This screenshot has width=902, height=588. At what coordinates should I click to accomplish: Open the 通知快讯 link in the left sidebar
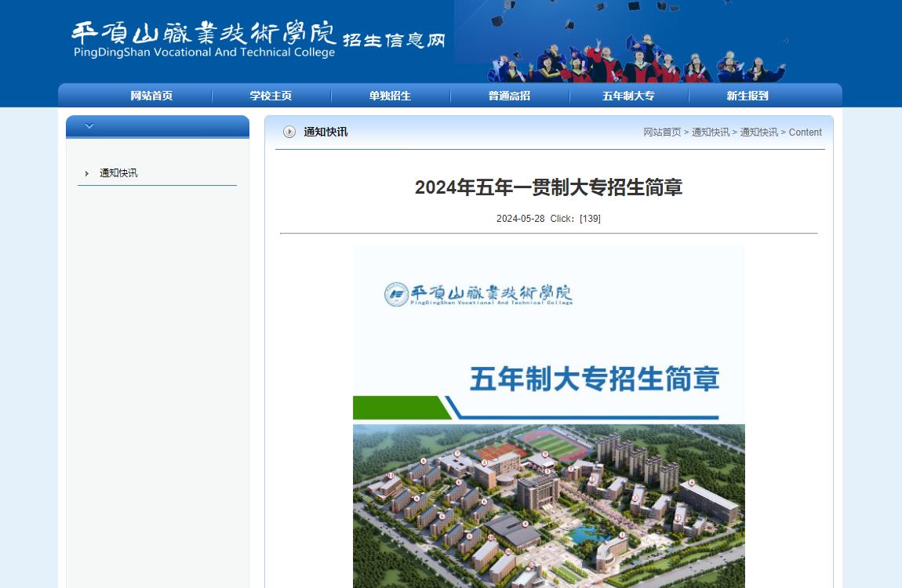tap(118, 173)
